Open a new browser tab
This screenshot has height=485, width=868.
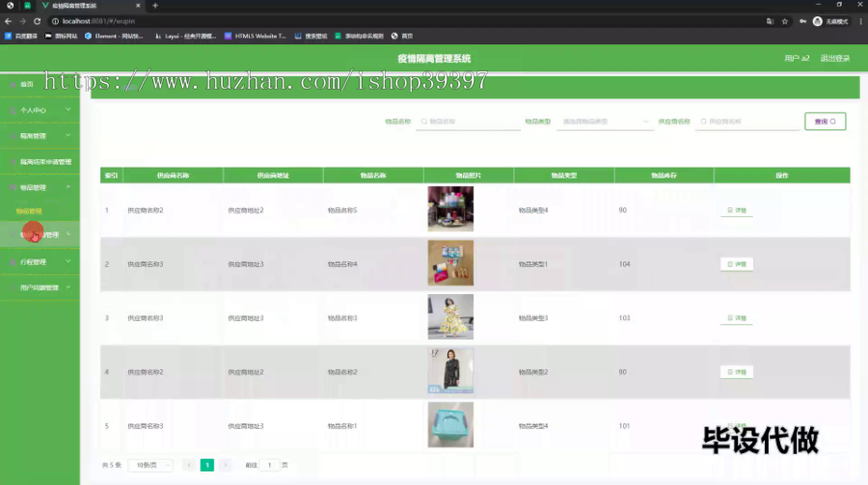155,6
